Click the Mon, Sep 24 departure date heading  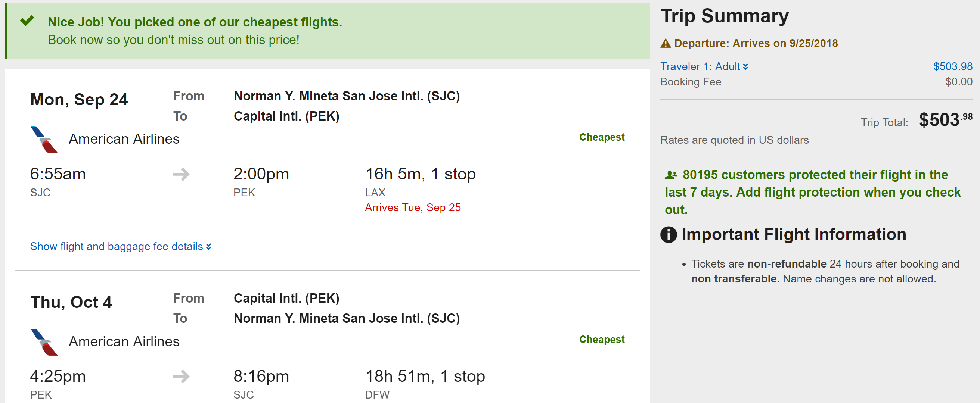click(79, 100)
